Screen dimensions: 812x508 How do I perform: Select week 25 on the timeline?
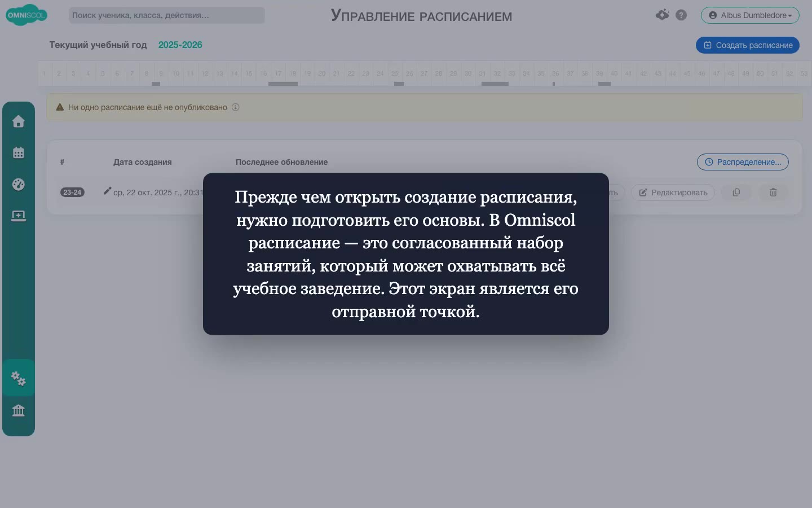click(395, 73)
